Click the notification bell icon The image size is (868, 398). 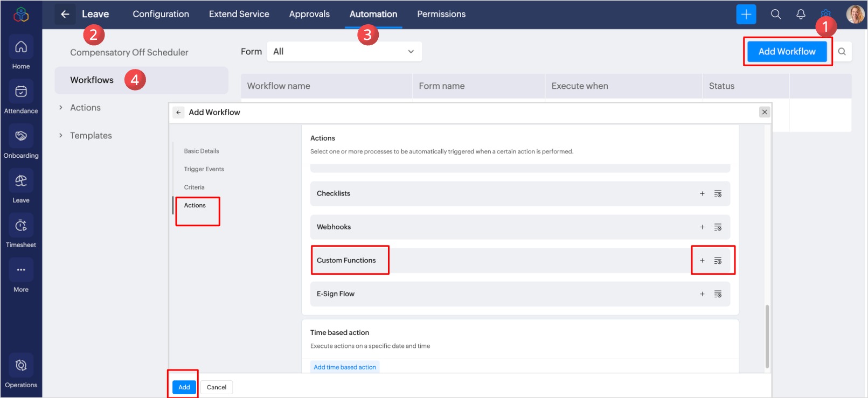[801, 15]
